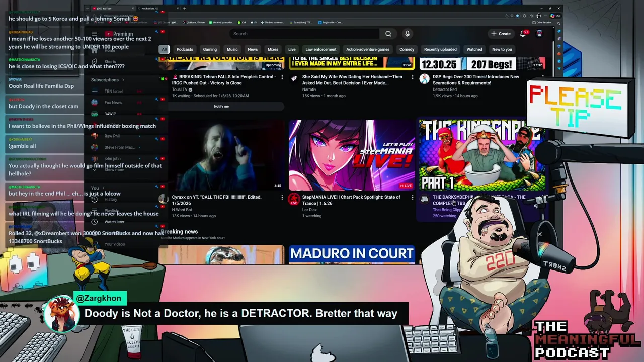Expand the You section chevron
The image size is (644, 362).
(x=103, y=188)
